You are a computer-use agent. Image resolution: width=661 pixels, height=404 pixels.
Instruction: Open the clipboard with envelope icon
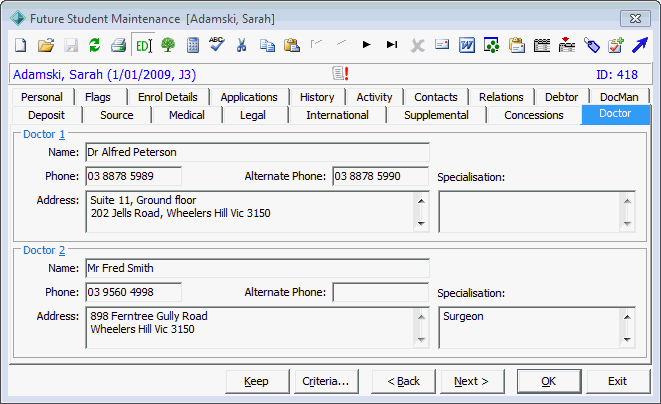tap(516, 45)
